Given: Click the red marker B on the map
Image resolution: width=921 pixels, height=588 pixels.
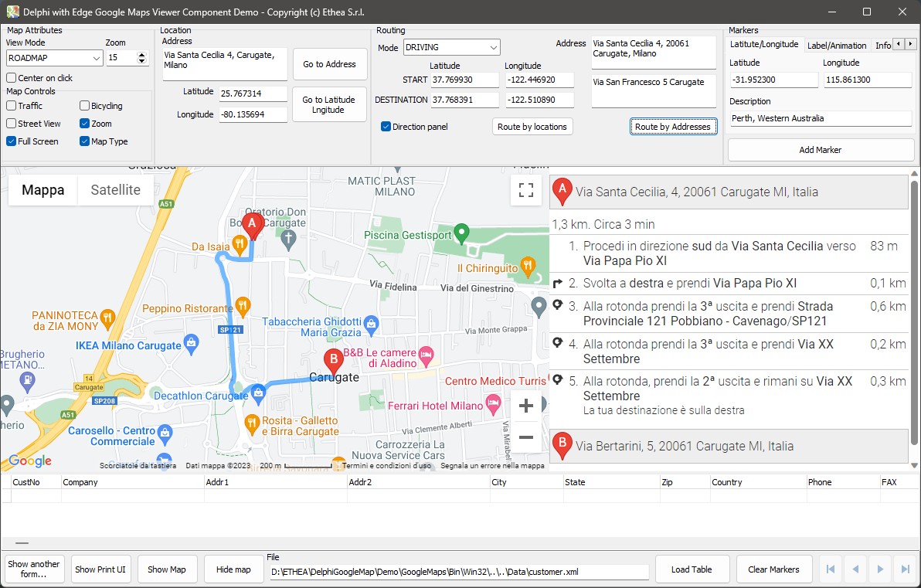Looking at the screenshot, I should click(x=334, y=362).
